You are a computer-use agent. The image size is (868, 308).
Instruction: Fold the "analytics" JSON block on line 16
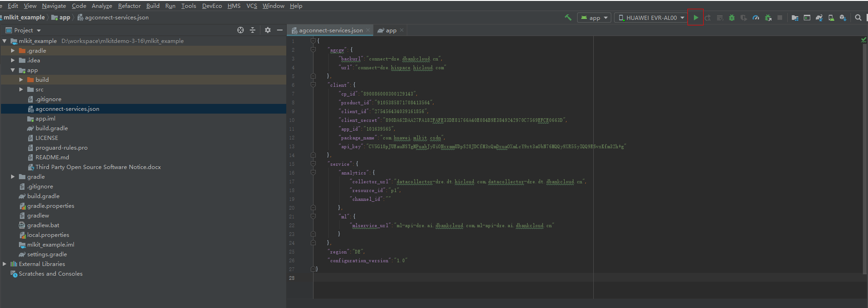point(313,173)
